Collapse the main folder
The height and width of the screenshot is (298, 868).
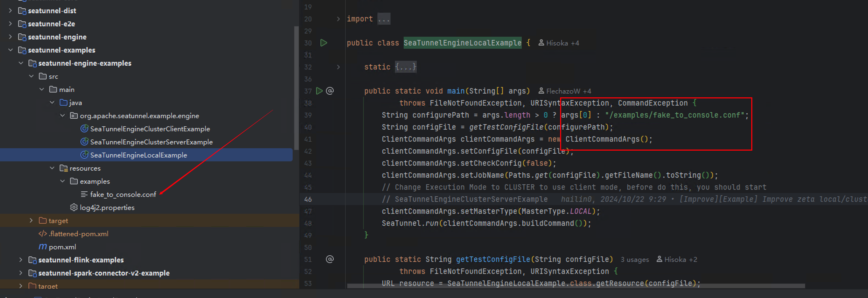coord(42,90)
